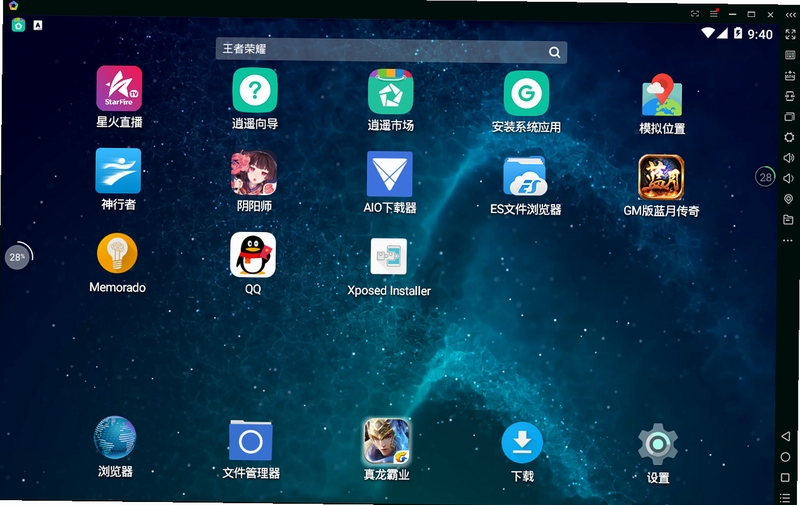The image size is (800, 505).
Task: Click the green notification icon in status bar
Action: [x=18, y=24]
